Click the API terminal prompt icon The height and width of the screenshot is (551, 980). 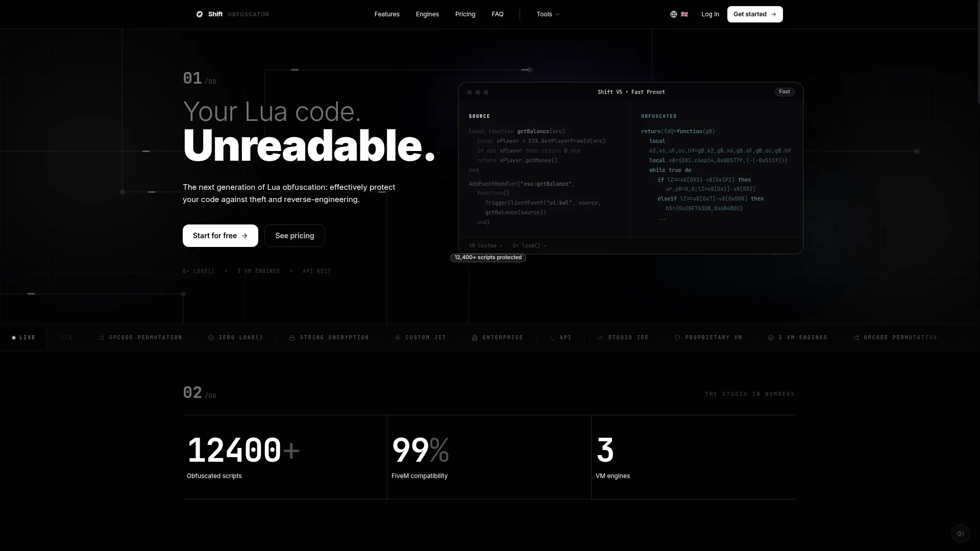tap(552, 338)
